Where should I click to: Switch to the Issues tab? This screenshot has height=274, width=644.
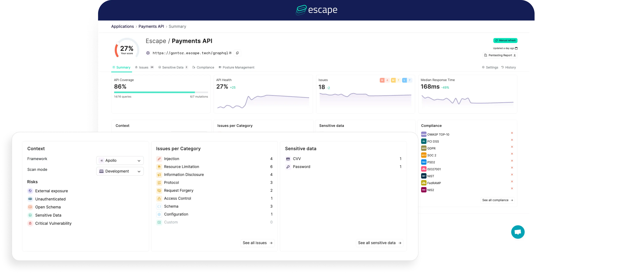[x=144, y=67]
